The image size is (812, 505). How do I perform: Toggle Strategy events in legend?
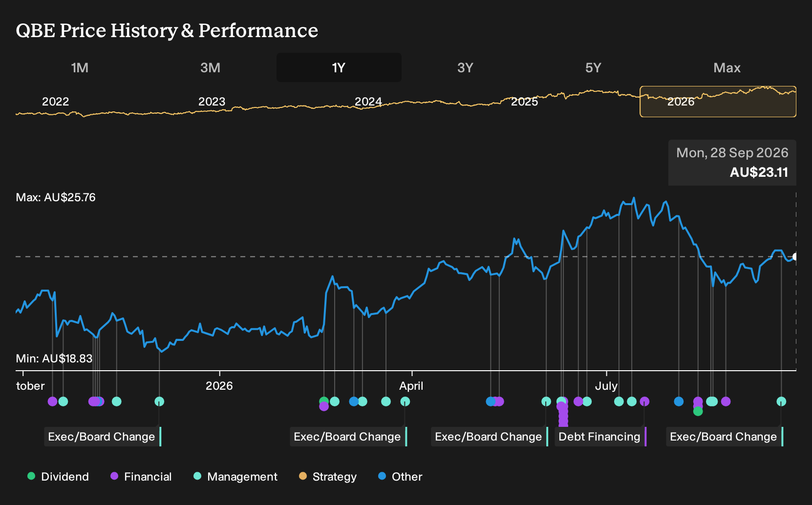tap(328, 477)
